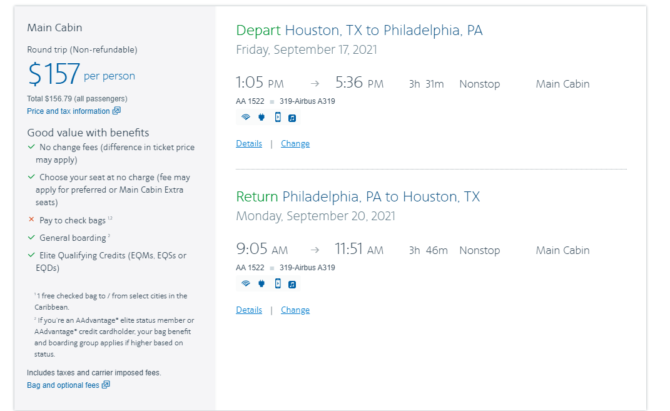Click the Wi-Fi icon on the return flight
Viewport: 670px width, 411px height.
click(246, 283)
